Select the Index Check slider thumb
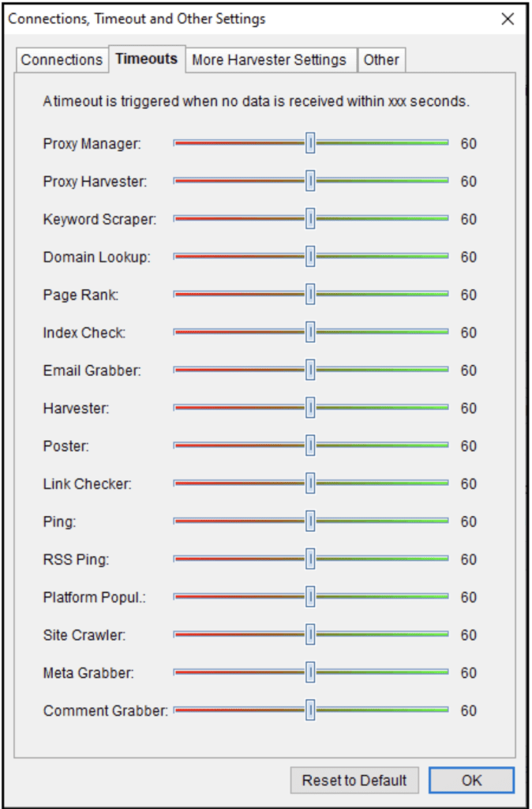This screenshot has width=532, height=809. pos(310,332)
